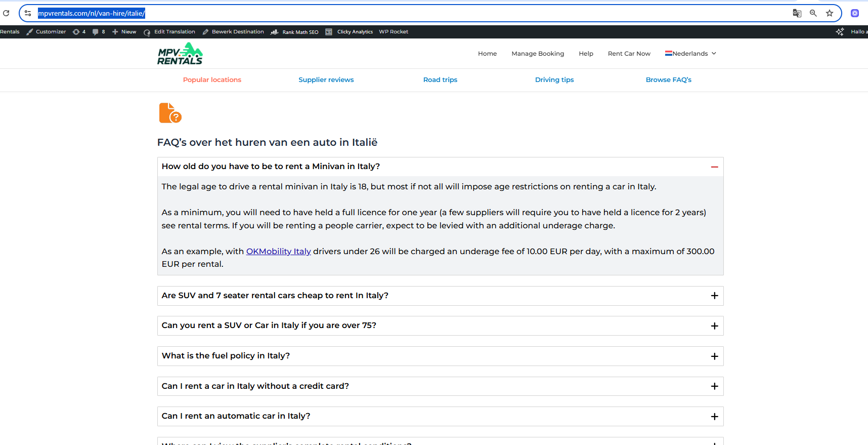868x445 pixels.
Task: Select the Driving tips tab
Action: click(554, 80)
